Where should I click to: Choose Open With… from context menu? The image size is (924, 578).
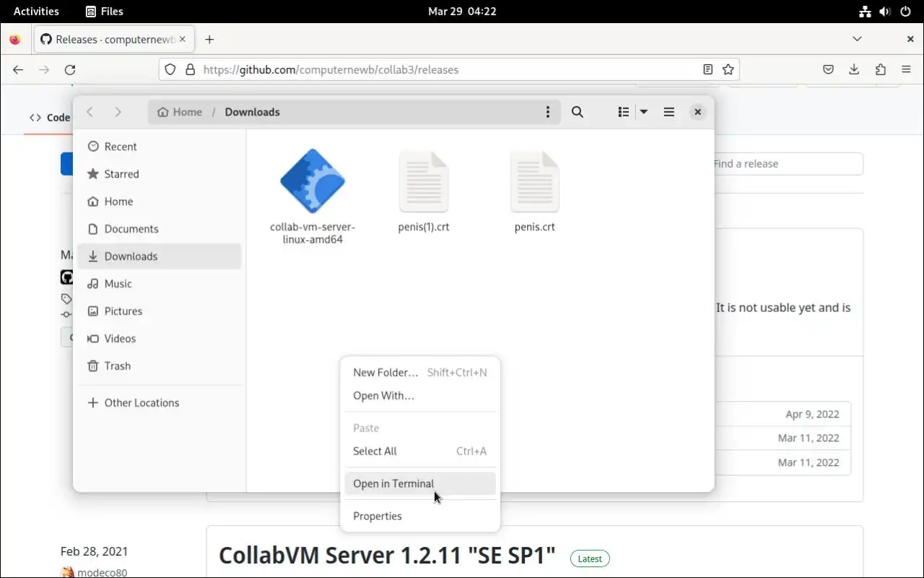click(420, 396)
